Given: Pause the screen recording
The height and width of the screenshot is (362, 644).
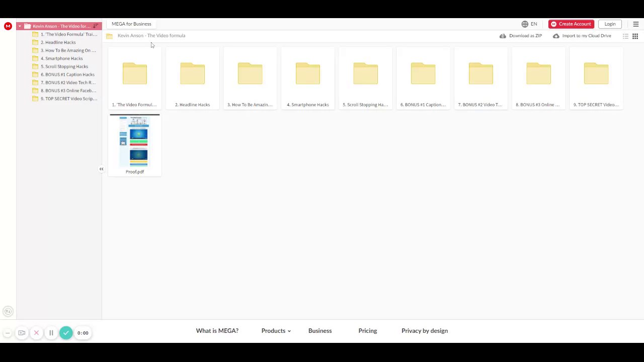Looking at the screenshot, I should (51, 333).
